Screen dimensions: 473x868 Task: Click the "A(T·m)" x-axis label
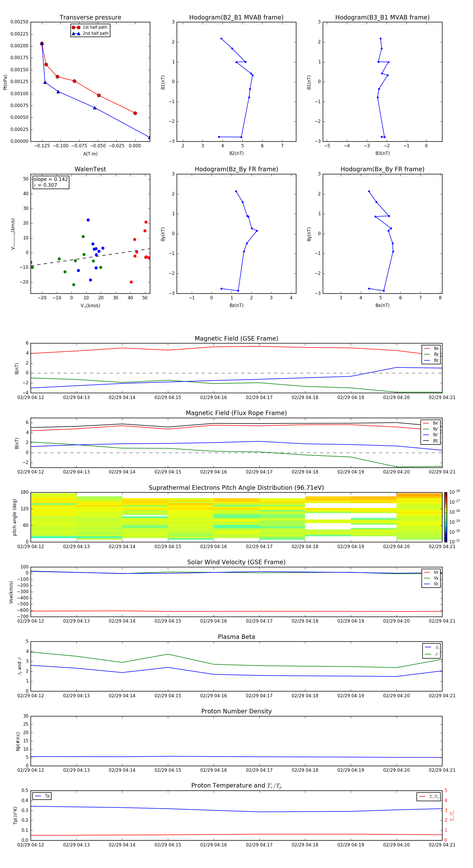[90, 154]
